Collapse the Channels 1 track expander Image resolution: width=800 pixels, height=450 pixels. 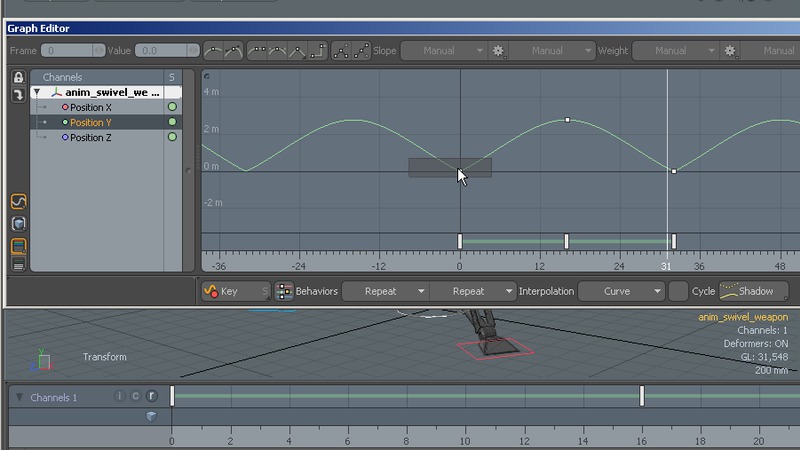point(19,397)
